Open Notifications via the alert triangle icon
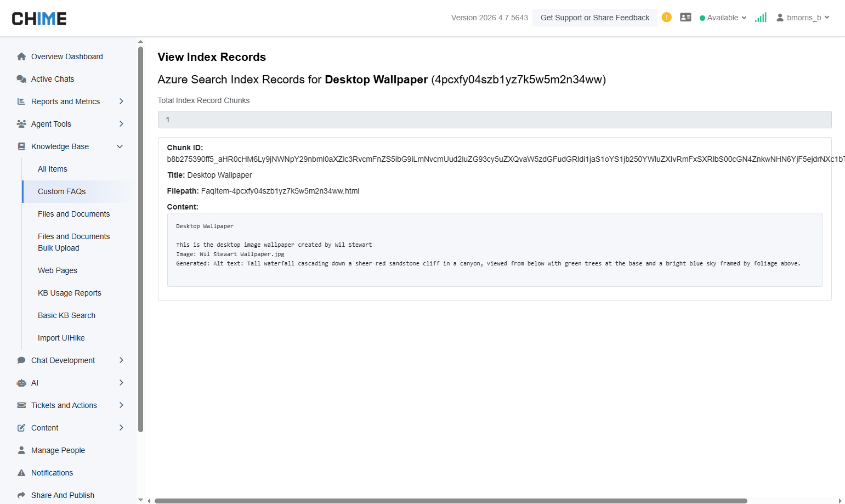The height and width of the screenshot is (504, 845). (x=21, y=472)
